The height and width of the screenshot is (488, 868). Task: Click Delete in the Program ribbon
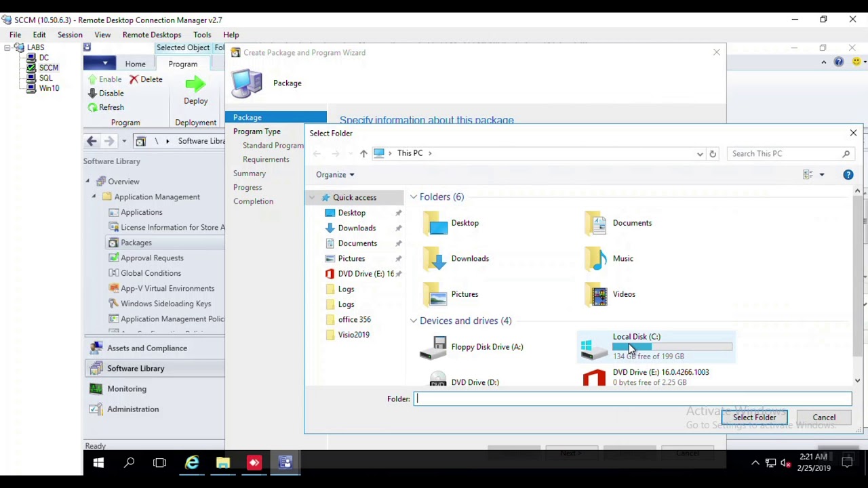(146, 79)
